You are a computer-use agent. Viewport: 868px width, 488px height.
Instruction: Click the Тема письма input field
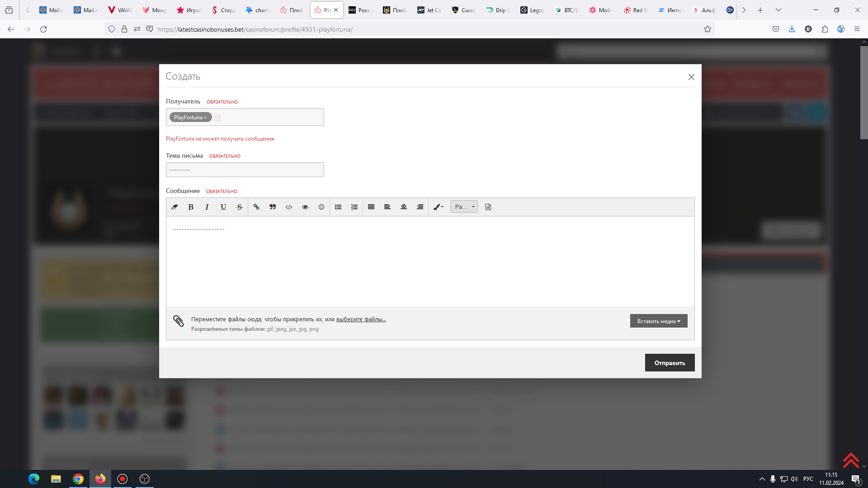tap(245, 170)
